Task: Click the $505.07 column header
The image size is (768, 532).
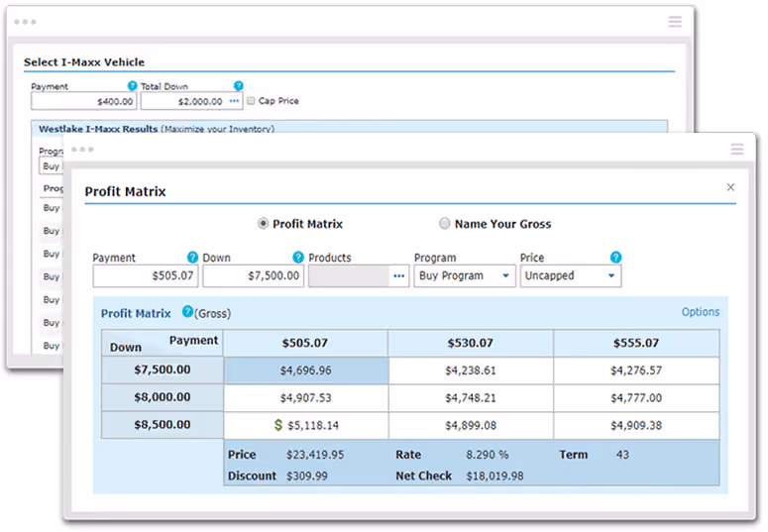Action: click(305, 343)
